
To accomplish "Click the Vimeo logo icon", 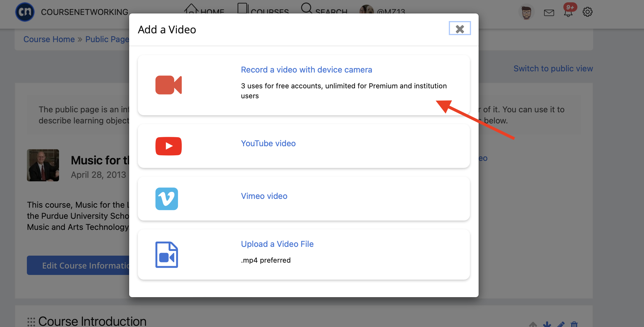I will point(167,199).
